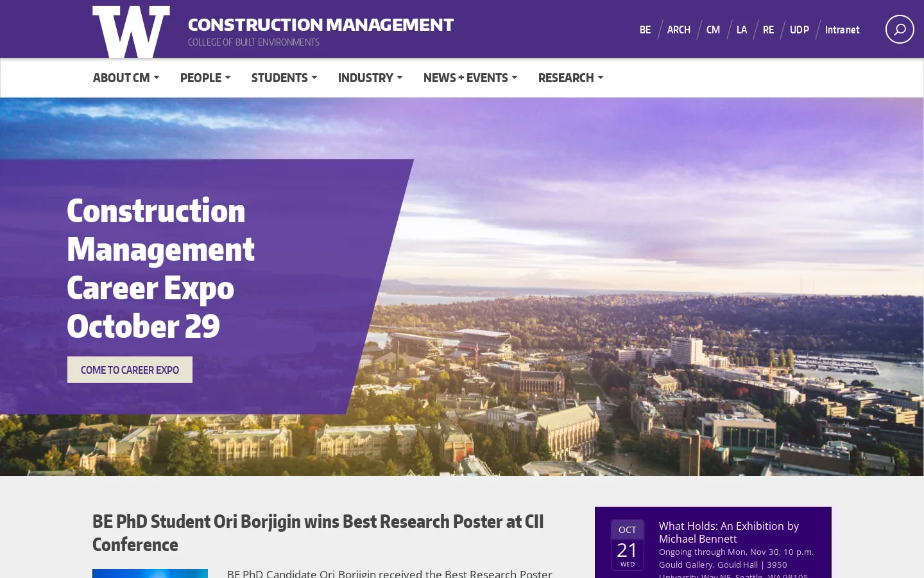Click the University of Washington W logo
Image resolution: width=924 pixels, height=578 pixels.
point(131,31)
